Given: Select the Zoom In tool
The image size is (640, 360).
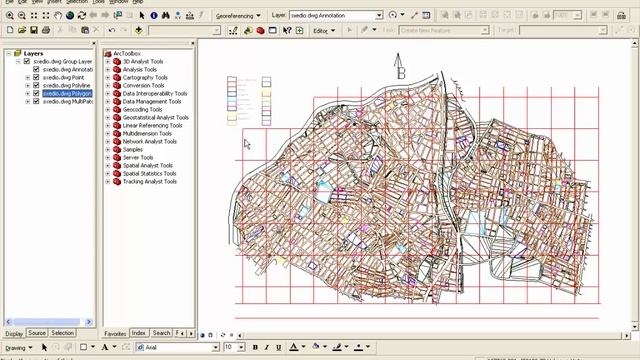Looking at the screenshot, I should point(10,16).
